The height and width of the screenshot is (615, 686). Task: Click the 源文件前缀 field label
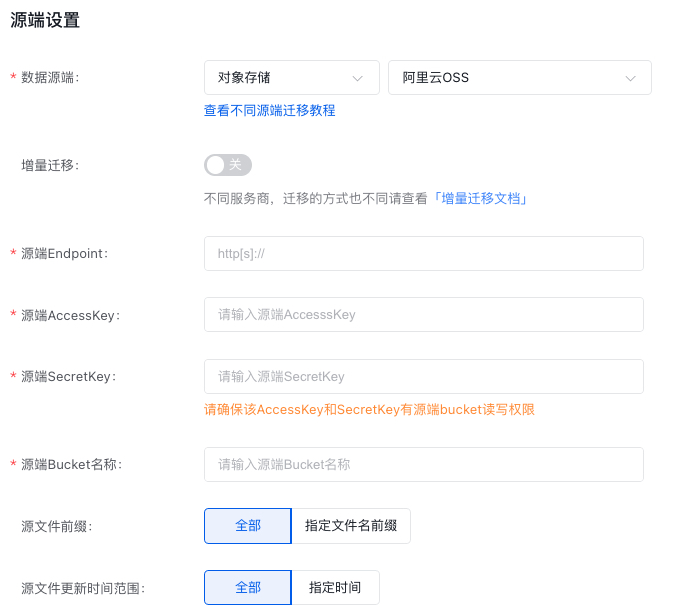56,526
